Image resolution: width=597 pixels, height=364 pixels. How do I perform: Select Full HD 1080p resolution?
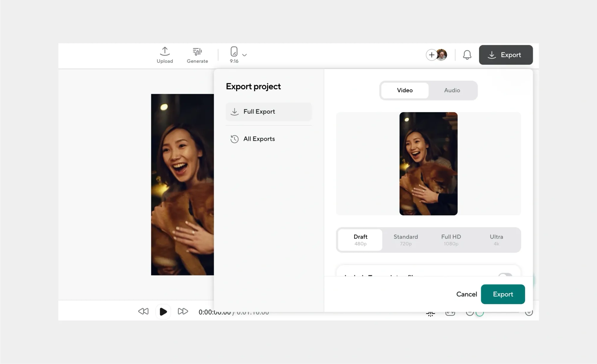coord(451,240)
